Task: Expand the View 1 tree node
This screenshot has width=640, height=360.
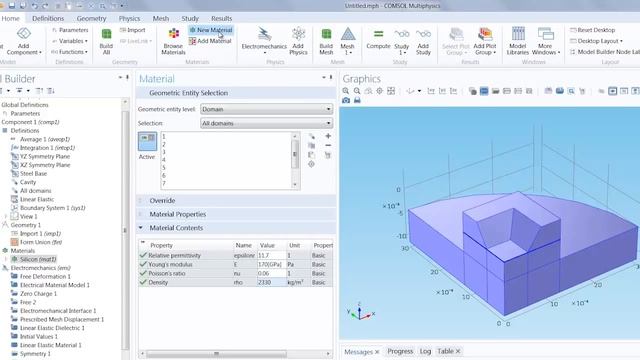Action: pyautogui.click(x=5, y=216)
